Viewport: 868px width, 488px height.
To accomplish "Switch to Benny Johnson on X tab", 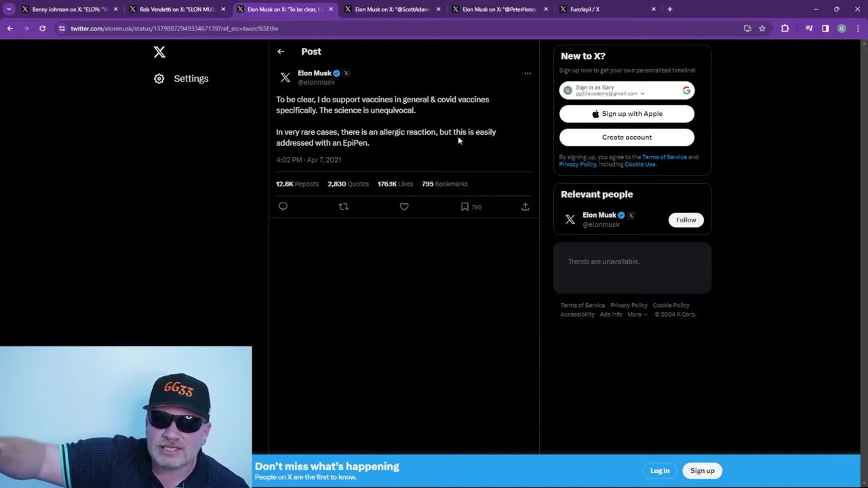I will click(x=69, y=9).
